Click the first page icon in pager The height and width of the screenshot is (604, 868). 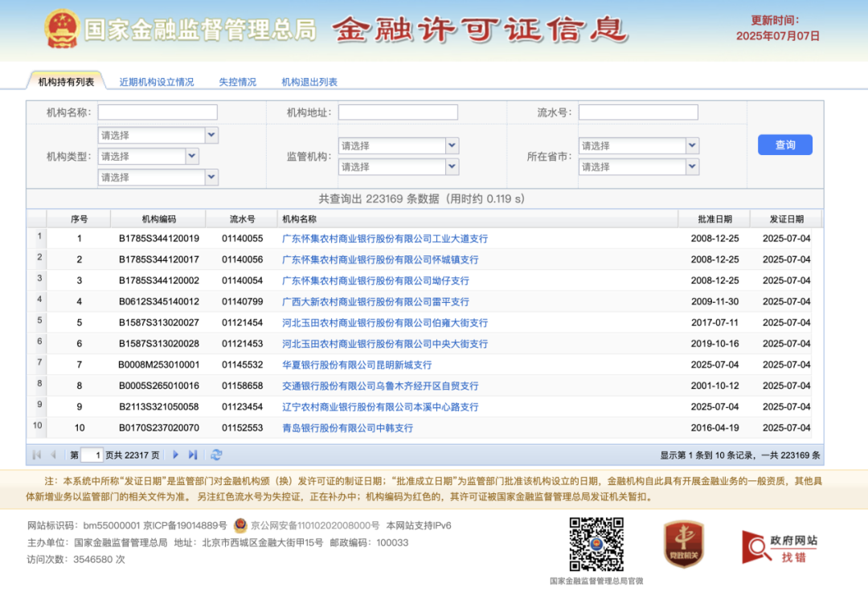click(36, 455)
